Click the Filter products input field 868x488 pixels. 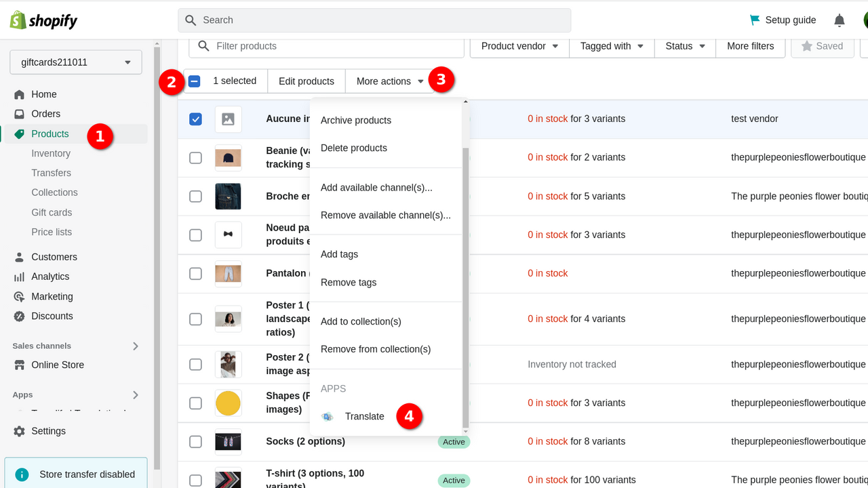pyautogui.click(x=326, y=46)
